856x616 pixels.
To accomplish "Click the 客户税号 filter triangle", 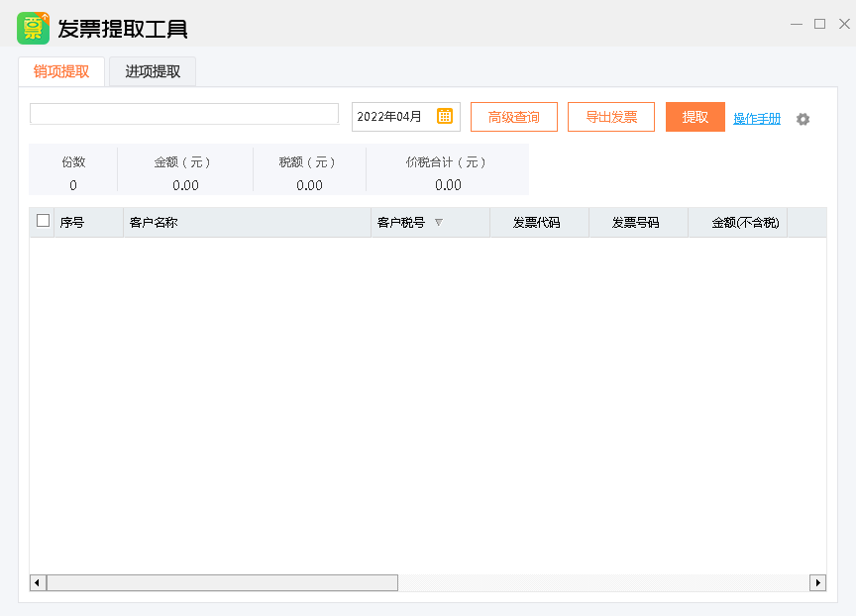I will (x=438, y=222).
